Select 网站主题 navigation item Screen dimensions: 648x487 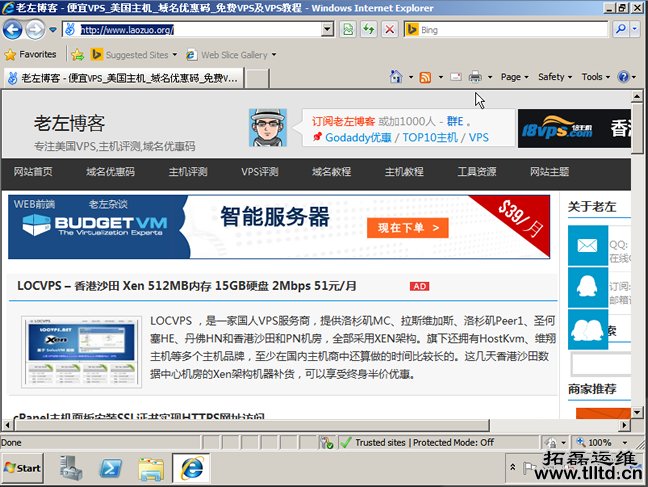(550, 172)
